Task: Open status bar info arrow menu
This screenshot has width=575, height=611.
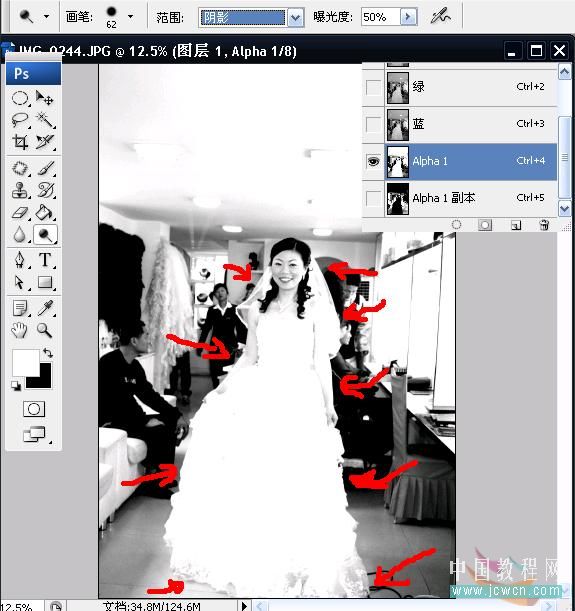Action: (244, 606)
